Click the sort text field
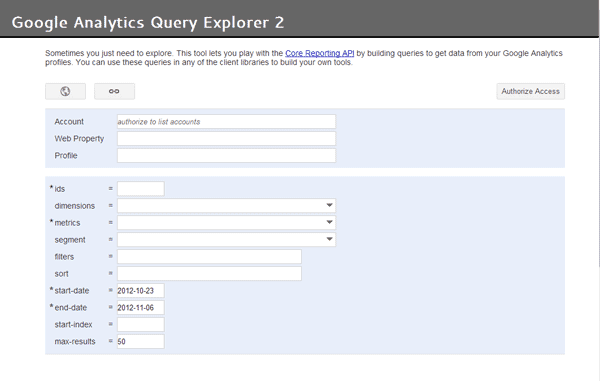600x381 pixels. pyautogui.click(x=209, y=274)
